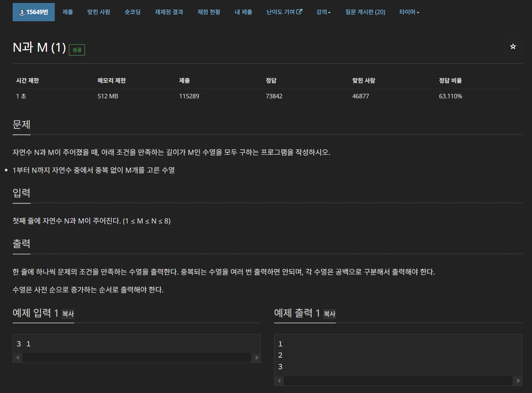Screen dimensions: 532x393
Task: Click the 정답 비율 column header
Action: (450, 80)
